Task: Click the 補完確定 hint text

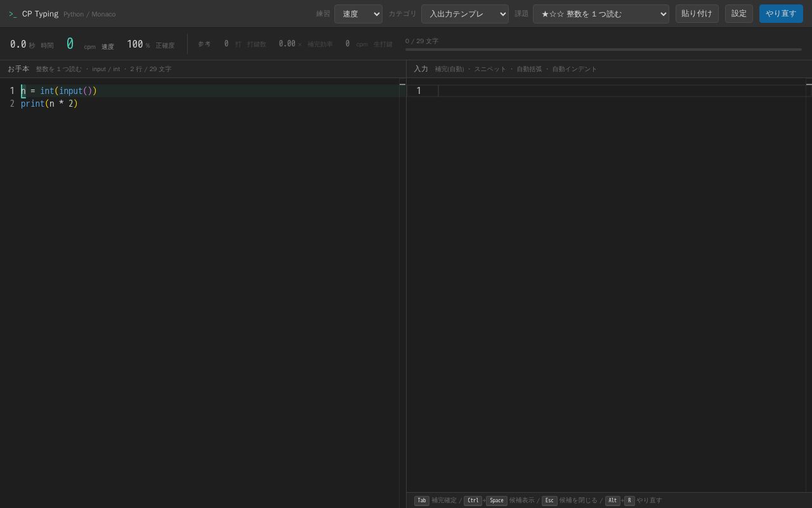Action: pyautogui.click(x=444, y=500)
